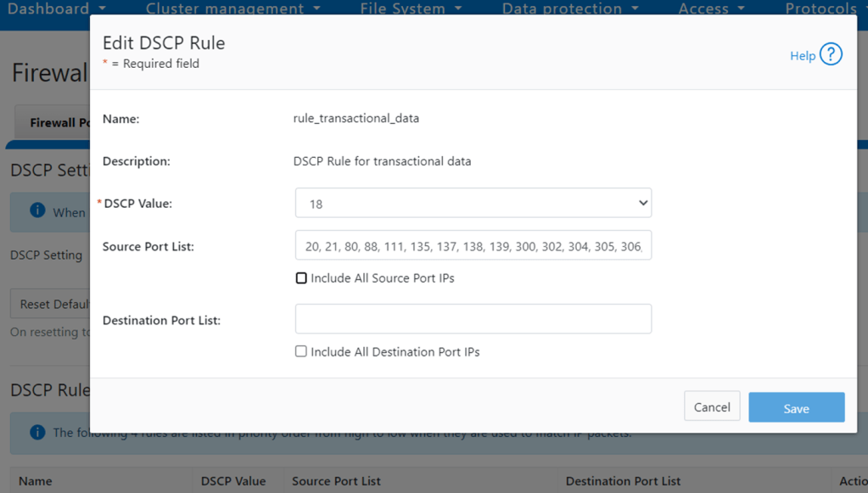
Task: Click the Name column header in rules table
Action: coord(36,481)
